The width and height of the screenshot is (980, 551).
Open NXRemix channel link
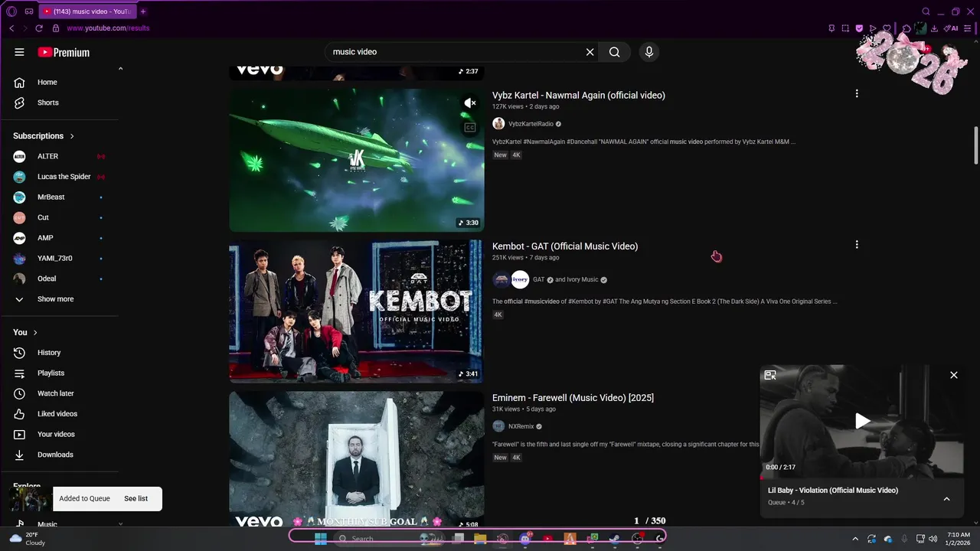tap(521, 426)
